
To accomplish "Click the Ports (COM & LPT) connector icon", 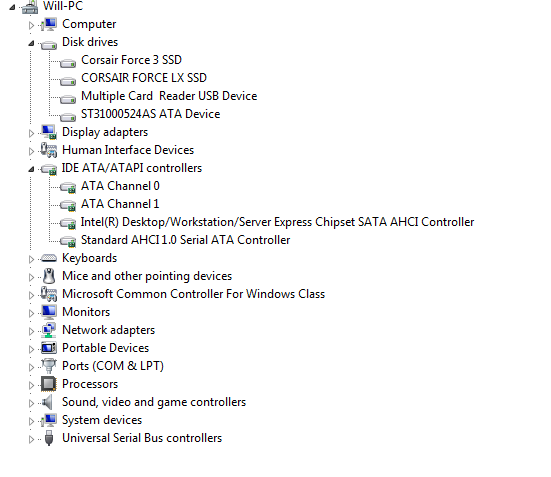I will click(x=48, y=366).
